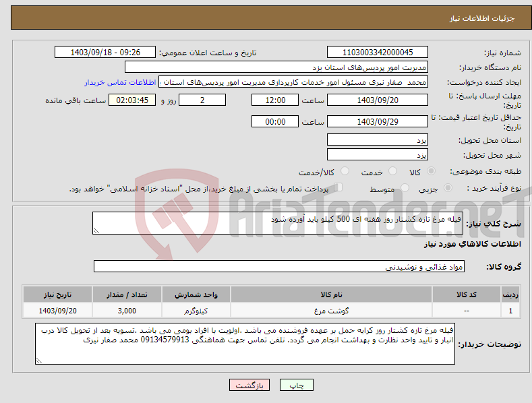
Task: Click the کد کالا column header
Action: click(x=467, y=294)
